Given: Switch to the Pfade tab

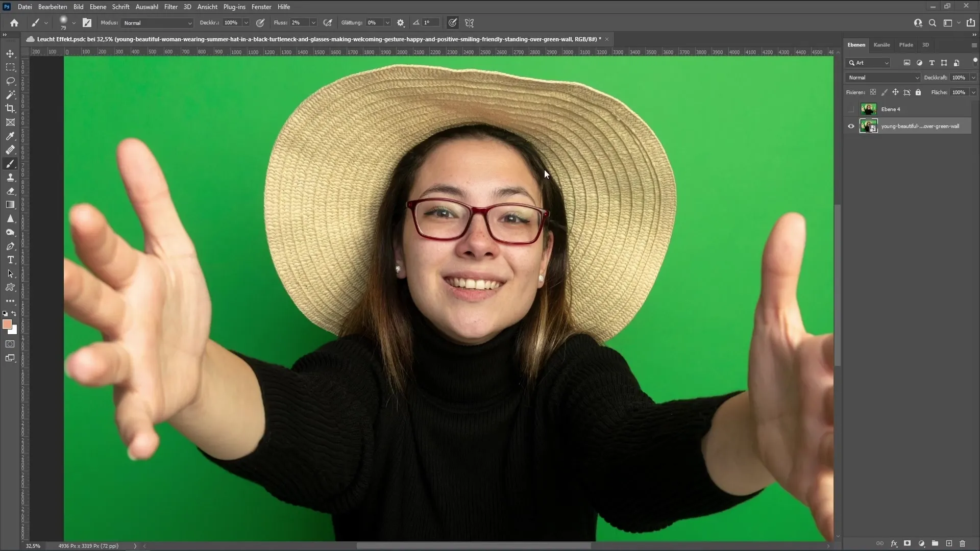Looking at the screenshot, I should (x=905, y=44).
